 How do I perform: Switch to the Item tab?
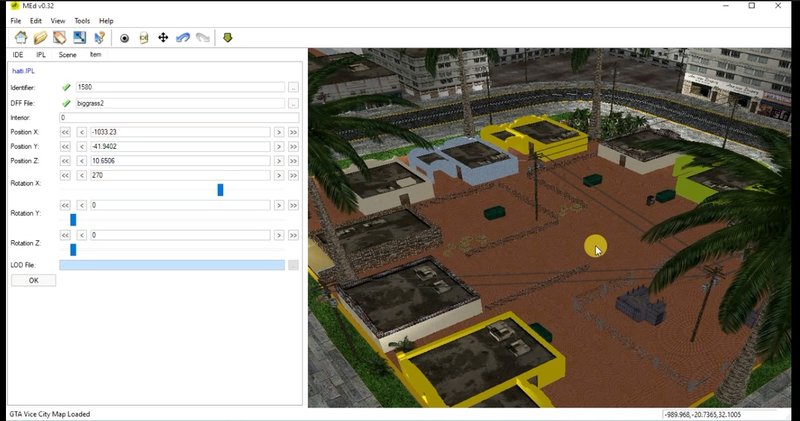pos(95,55)
